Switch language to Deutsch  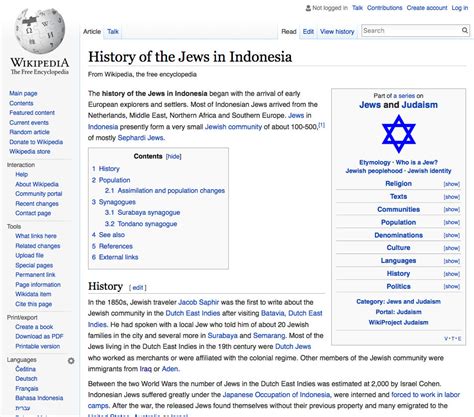click(26, 379)
